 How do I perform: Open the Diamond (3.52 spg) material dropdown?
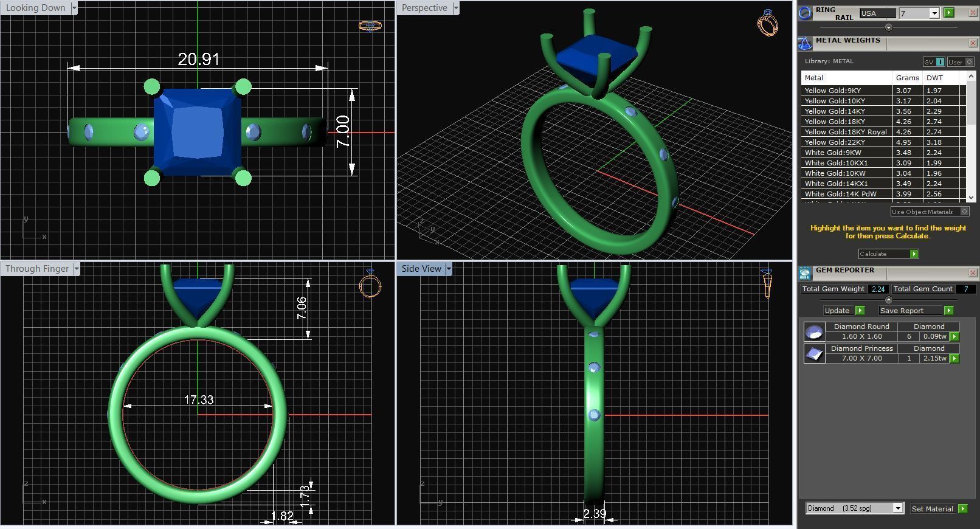coord(897,508)
